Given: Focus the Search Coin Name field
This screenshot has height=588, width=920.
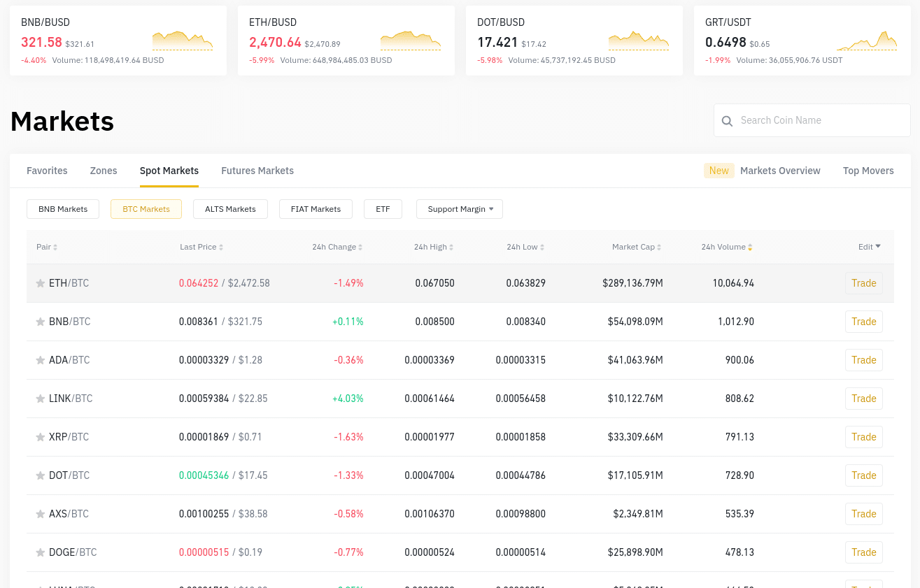Looking at the screenshot, I should (812, 120).
